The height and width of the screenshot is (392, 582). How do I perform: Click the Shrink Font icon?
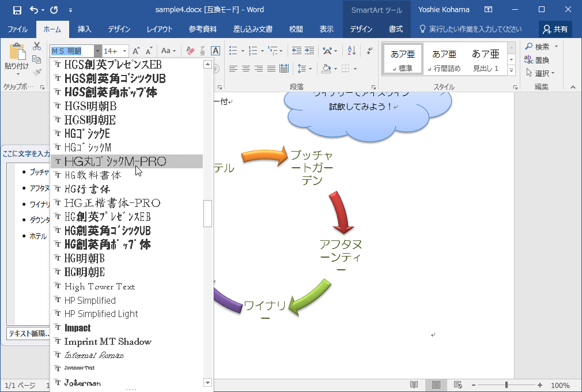[x=149, y=51]
